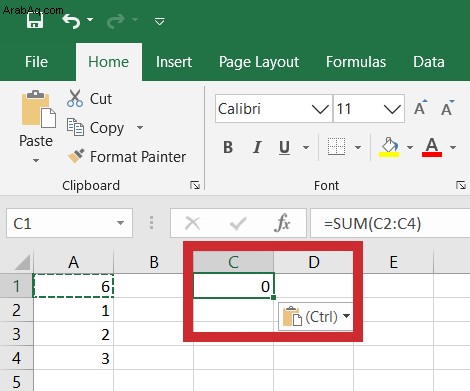This screenshot has width=470, height=391.
Task: Click Increase Font Size icon
Action: (420, 107)
